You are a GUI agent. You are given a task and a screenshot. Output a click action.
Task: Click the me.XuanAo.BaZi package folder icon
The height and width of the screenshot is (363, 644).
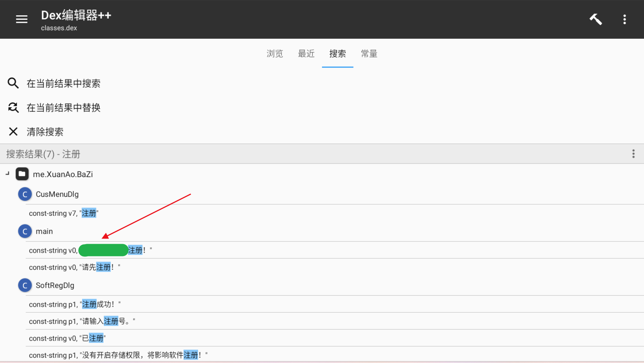coord(22,174)
